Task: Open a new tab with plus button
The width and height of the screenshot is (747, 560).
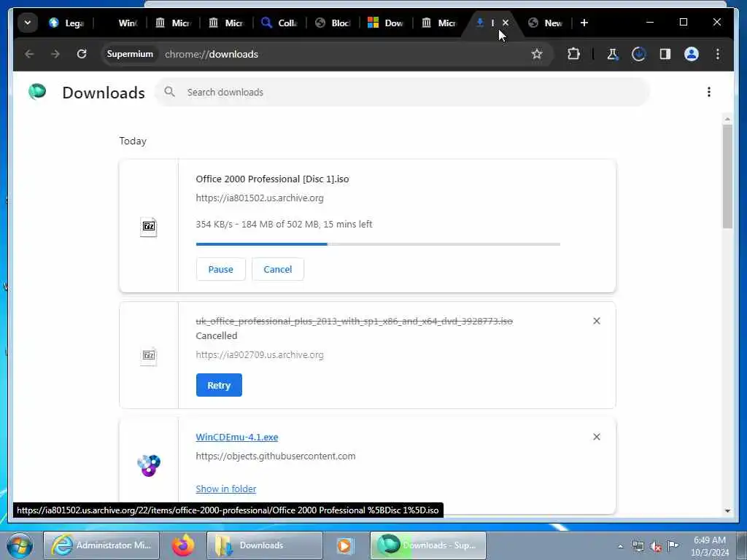Action: pos(584,23)
